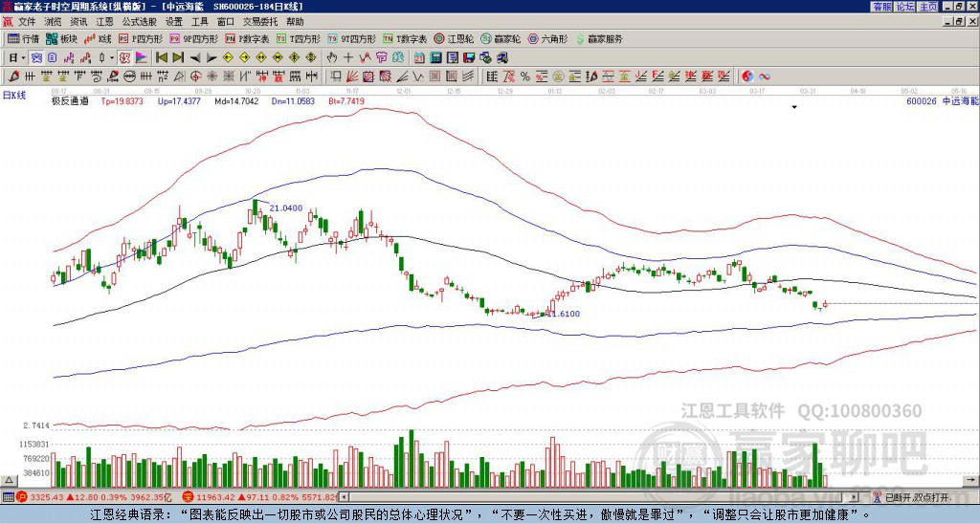Open the T四方形 tool

coord(299,38)
